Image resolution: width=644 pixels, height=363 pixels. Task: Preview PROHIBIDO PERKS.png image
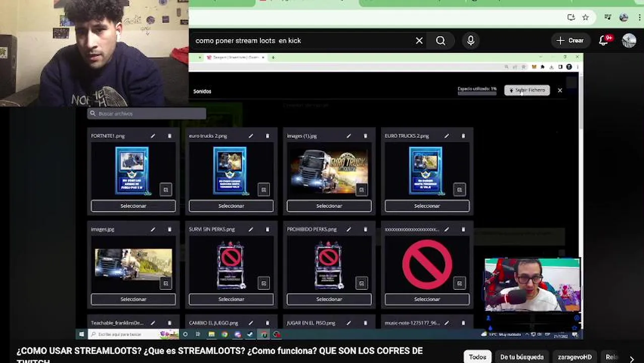pyautogui.click(x=361, y=283)
